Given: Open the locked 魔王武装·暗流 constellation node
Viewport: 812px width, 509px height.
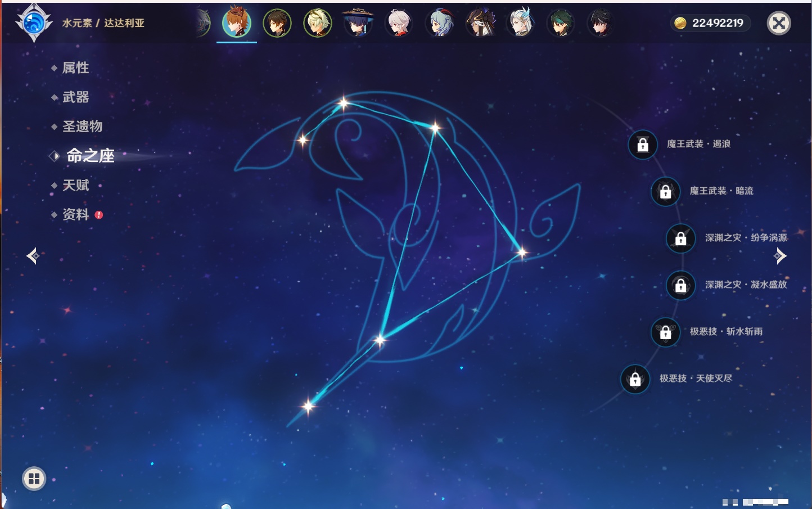Looking at the screenshot, I should (665, 191).
